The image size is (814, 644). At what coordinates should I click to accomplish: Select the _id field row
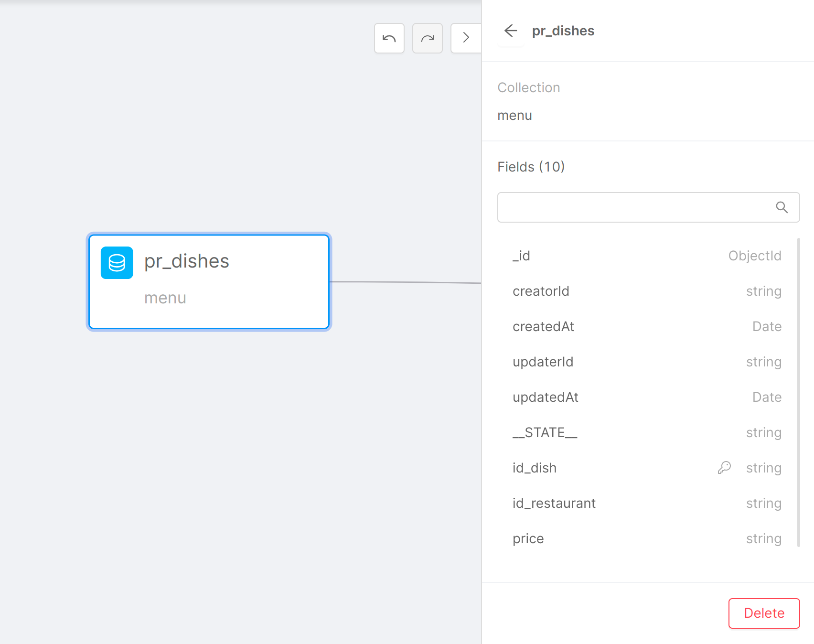pyautogui.click(x=647, y=256)
